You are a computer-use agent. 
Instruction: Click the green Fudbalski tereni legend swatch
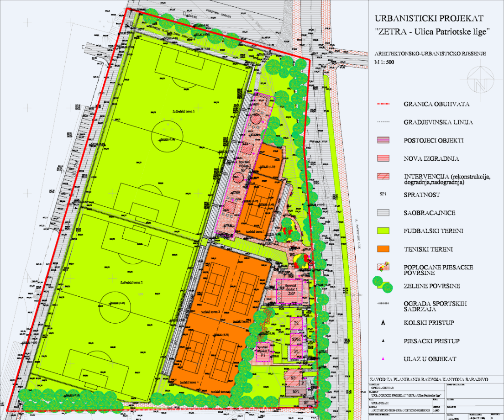point(383,231)
